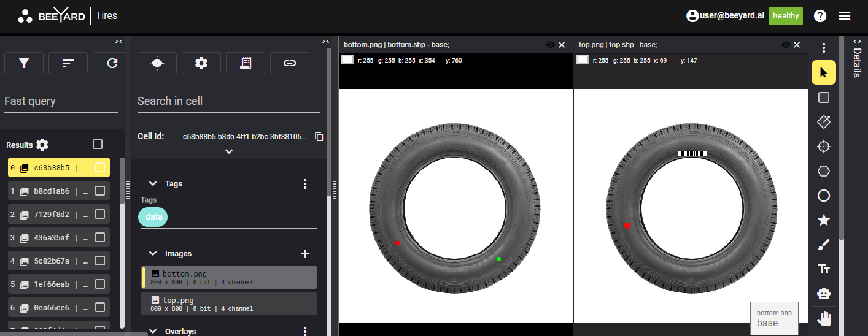The height and width of the screenshot is (336, 868).
Task: Toggle visibility eye in top.png viewer
Action: tap(786, 45)
